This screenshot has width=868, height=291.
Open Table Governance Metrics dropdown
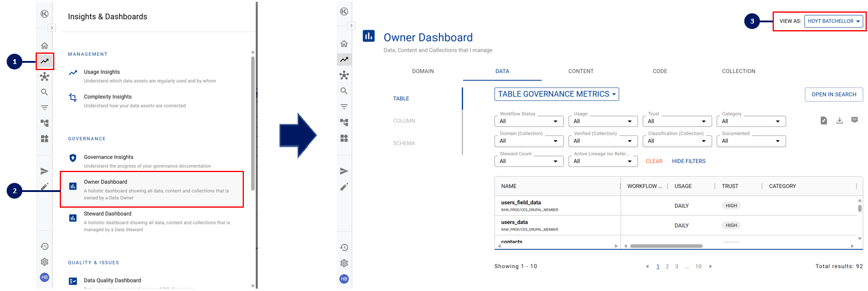pos(556,94)
